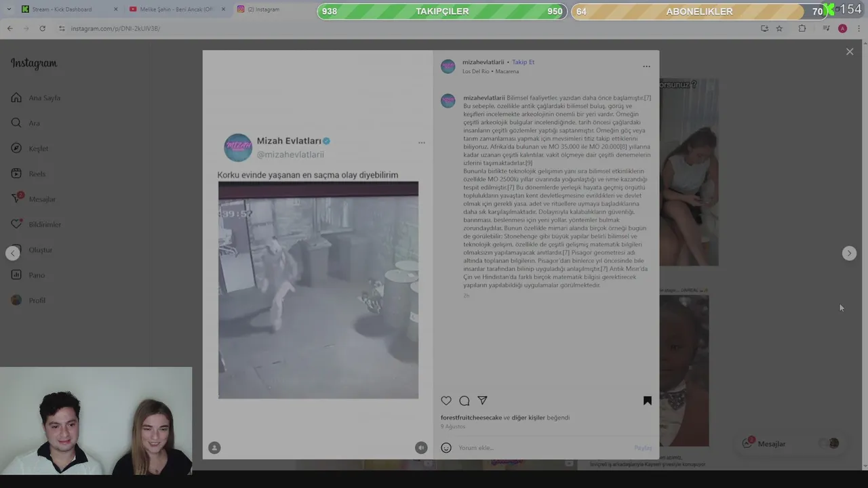Like the post with the heart icon

[446, 401]
